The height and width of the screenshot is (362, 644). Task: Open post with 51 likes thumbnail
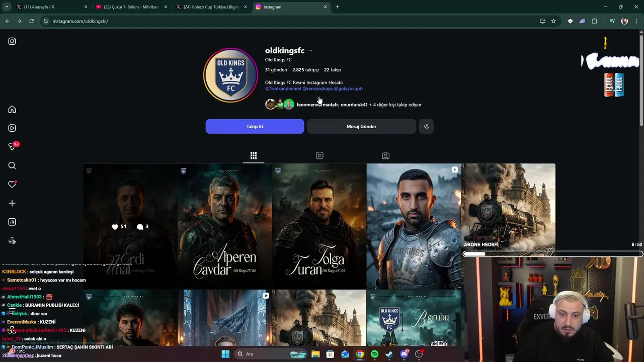click(130, 226)
